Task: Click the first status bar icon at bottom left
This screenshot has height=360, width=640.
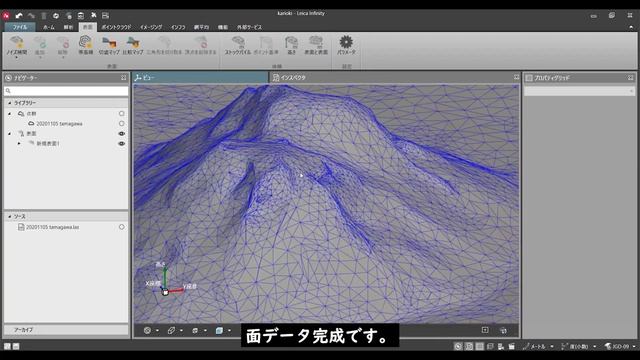Action: [x=7, y=346]
